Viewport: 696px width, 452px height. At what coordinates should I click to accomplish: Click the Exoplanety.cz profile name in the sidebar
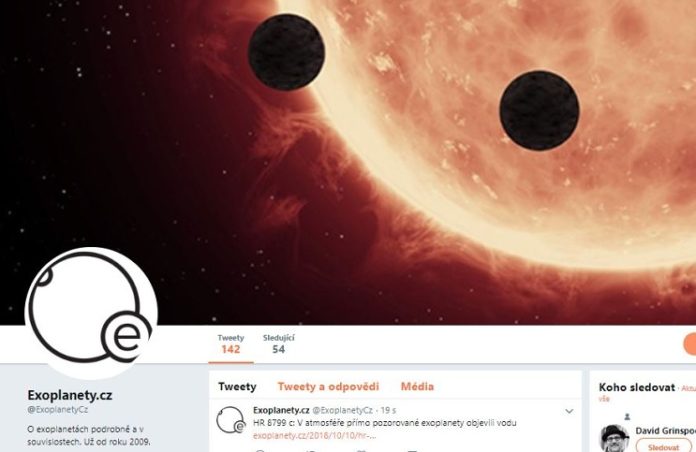(70, 395)
